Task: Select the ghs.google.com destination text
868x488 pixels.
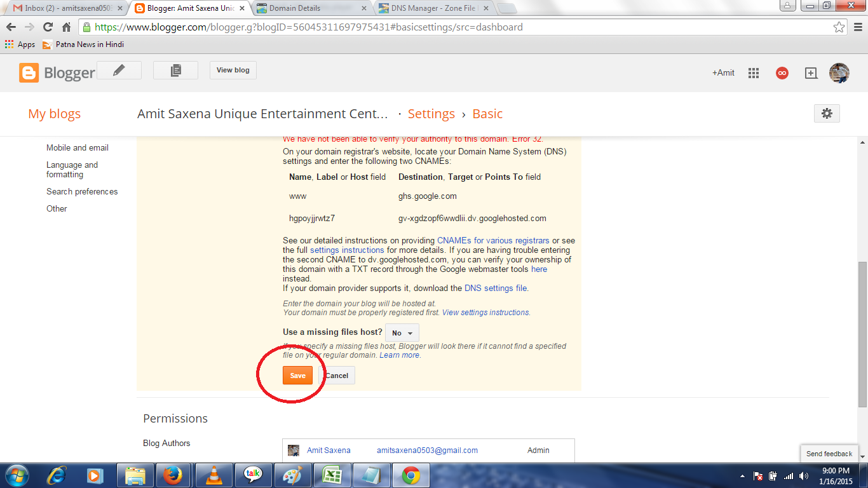Action: (x=428, y=196)
